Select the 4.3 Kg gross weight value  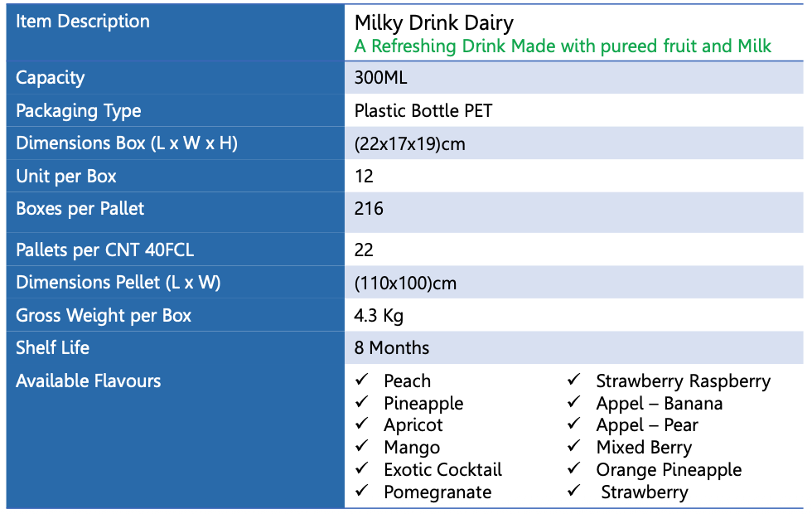click(x=379, y=316)
